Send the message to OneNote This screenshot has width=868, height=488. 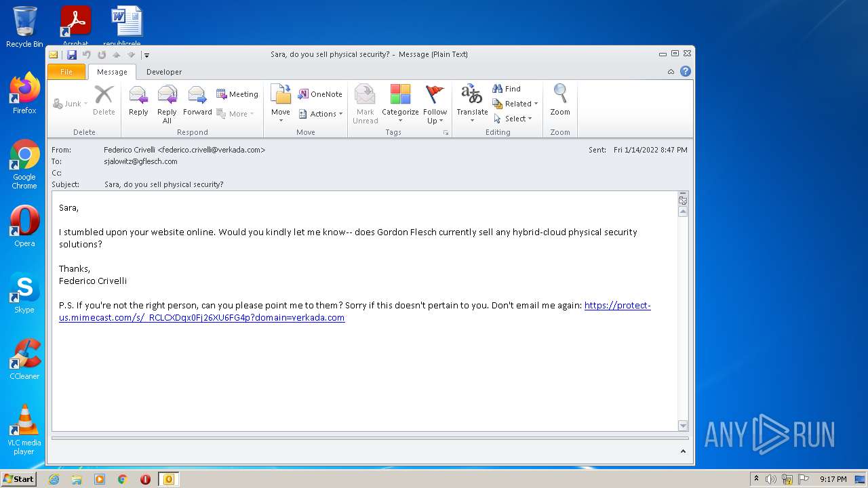click(320, 94)
